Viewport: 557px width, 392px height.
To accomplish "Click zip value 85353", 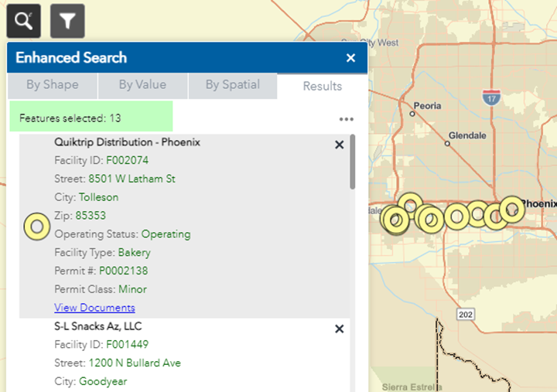I will point(91,216).
